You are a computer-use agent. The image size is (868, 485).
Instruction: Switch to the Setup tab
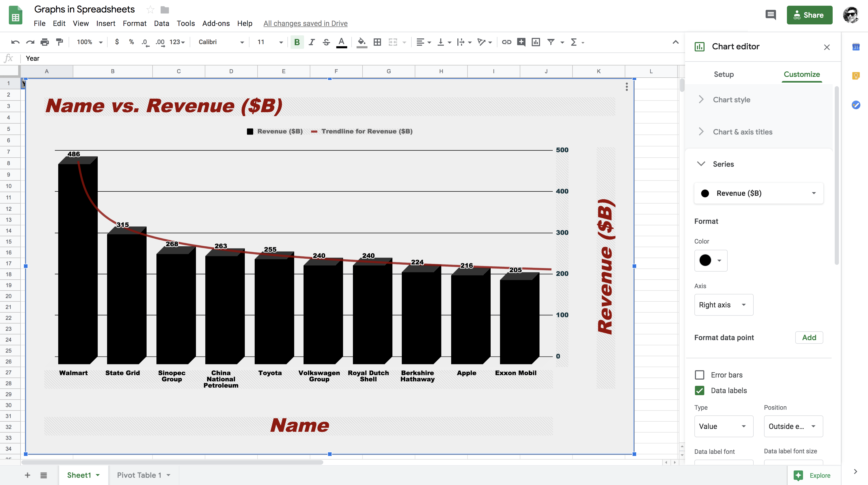(x=724, y=74)
